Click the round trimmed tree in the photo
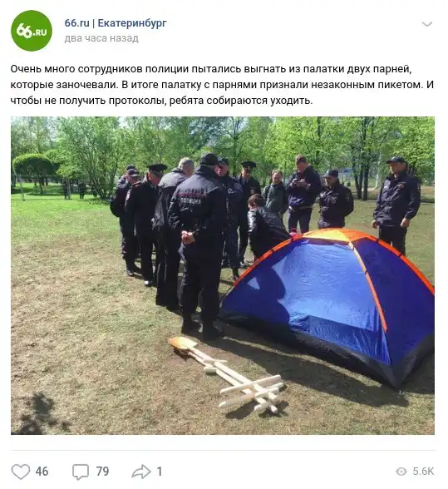 32,165
